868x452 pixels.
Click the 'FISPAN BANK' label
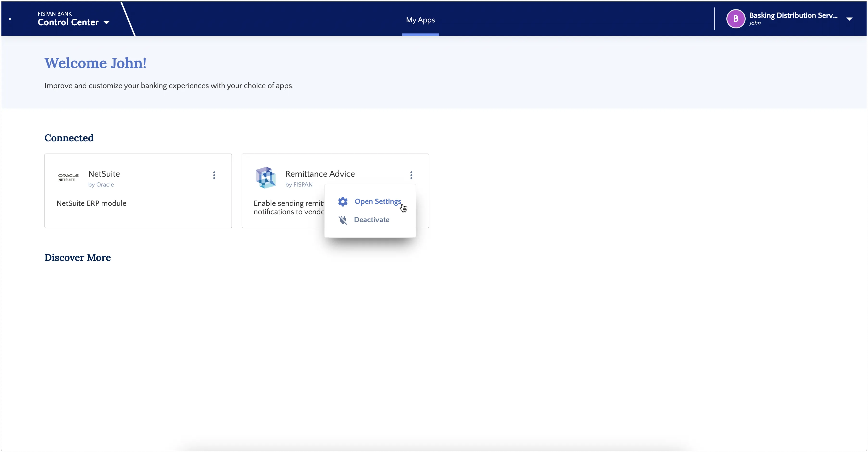55,14
